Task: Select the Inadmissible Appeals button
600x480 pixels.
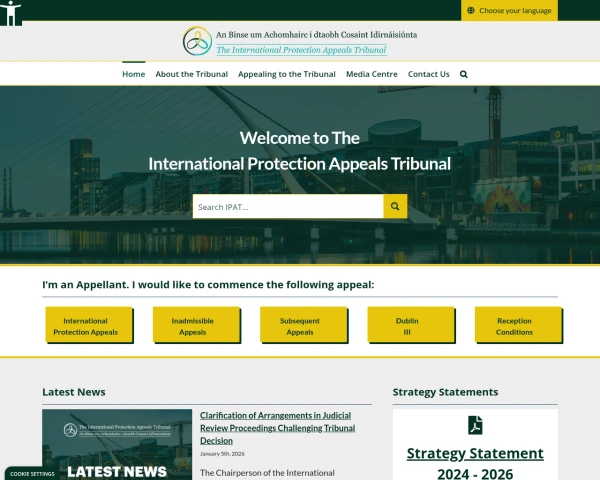Action: 192,326
